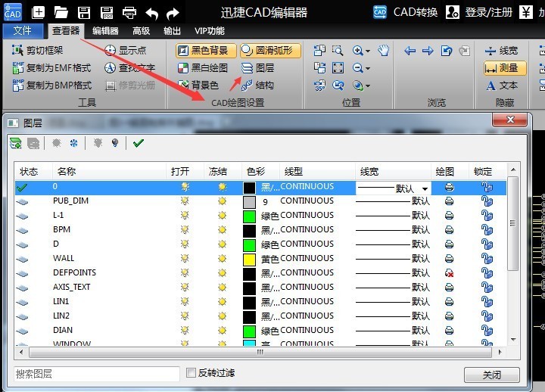Toggle plot printer icon for DEFPOINTS layer
545x392 pixels.
tap(449, 273)
